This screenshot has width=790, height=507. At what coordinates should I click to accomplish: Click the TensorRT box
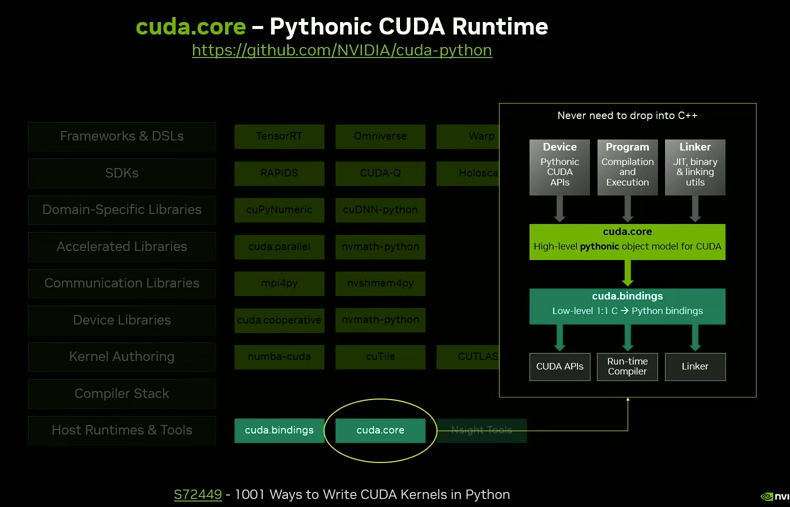coord(279,137)
